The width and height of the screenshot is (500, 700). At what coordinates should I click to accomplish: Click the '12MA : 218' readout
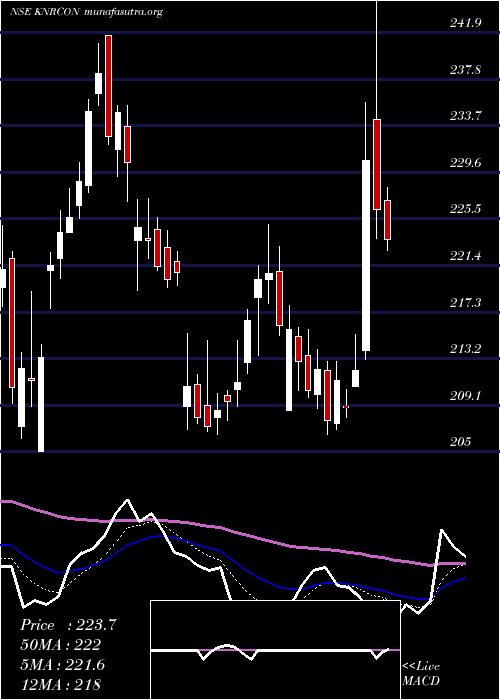(60, 685)
